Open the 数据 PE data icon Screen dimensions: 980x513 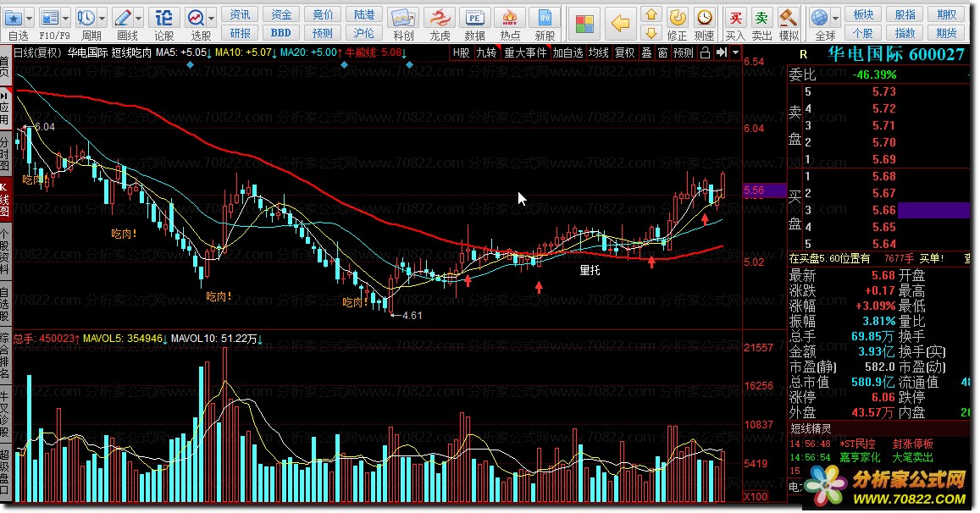click(x=475, y=18)
